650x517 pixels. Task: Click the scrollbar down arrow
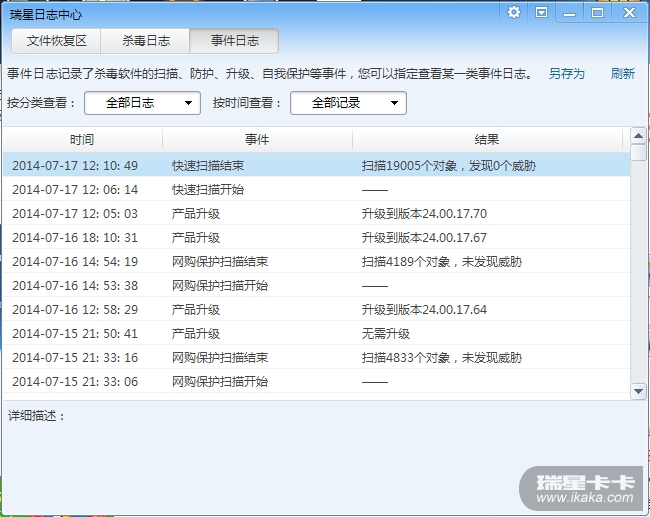click(x=638, y=391)
